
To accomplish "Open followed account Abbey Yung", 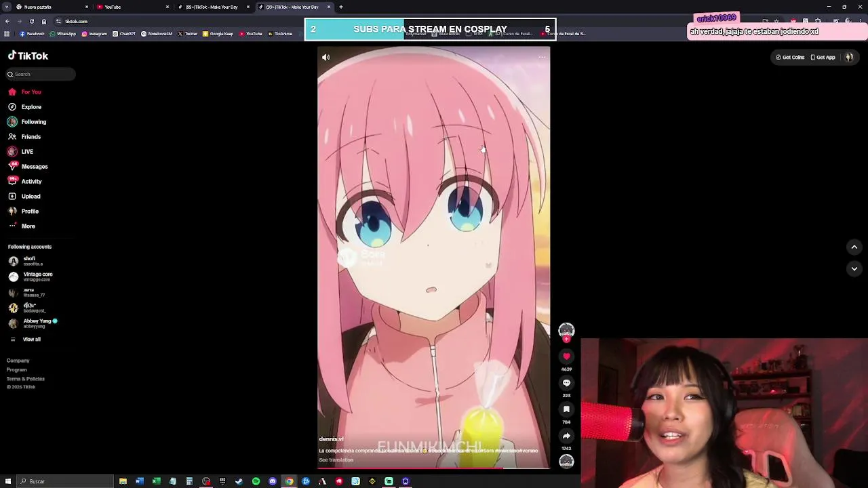I will 33,323.
